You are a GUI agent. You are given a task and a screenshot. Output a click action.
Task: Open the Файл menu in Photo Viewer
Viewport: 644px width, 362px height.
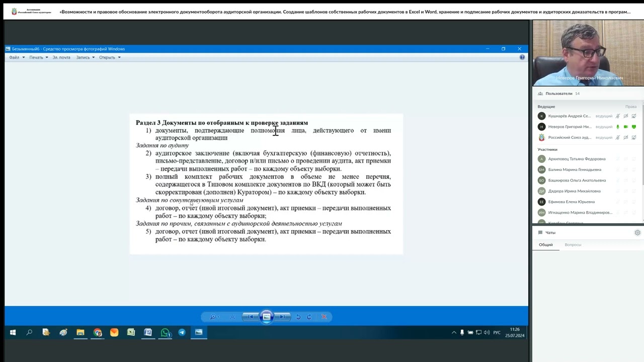[17, 57]
